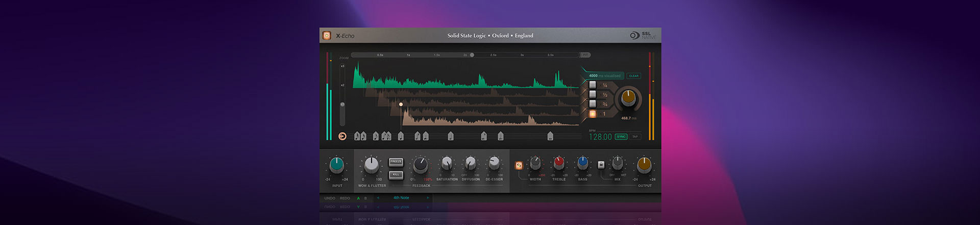This screenshot has width=980, height=225.
Task: Click the 128.00 BPM value
Action: (x=600, y=137)
